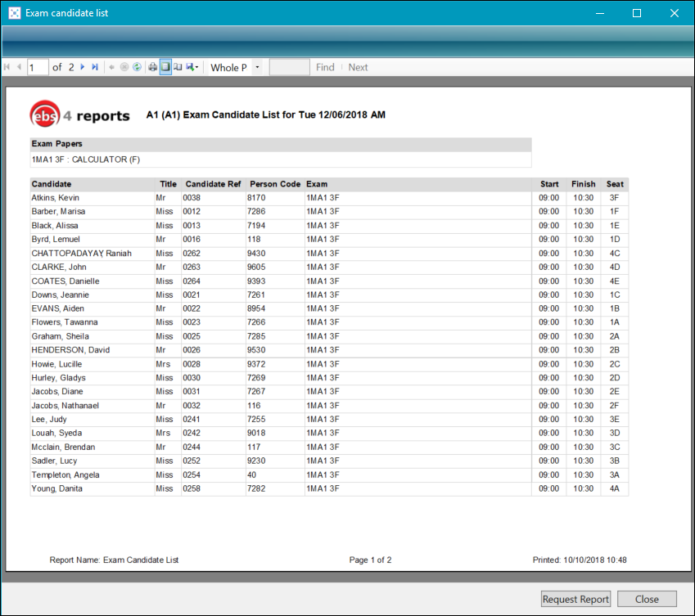Expand the Whole Page zoom dropdown
The width and height of the screenshot is (695, 616).
[x=257, y=67]
